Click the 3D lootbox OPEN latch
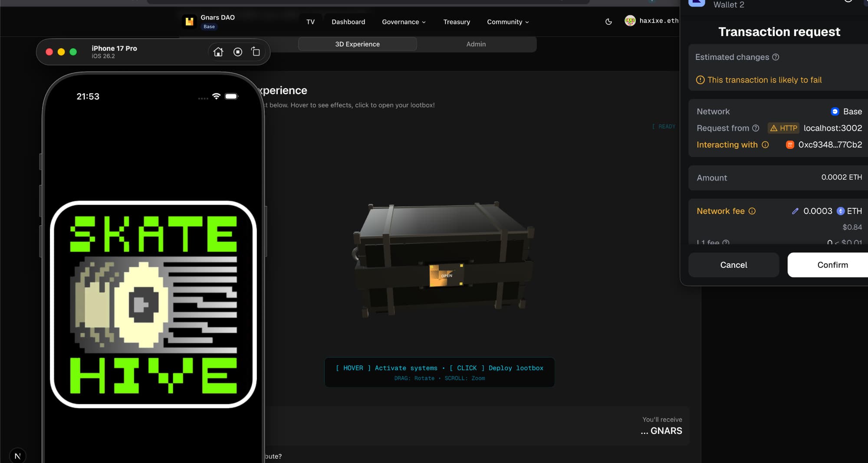 [446, 276]
